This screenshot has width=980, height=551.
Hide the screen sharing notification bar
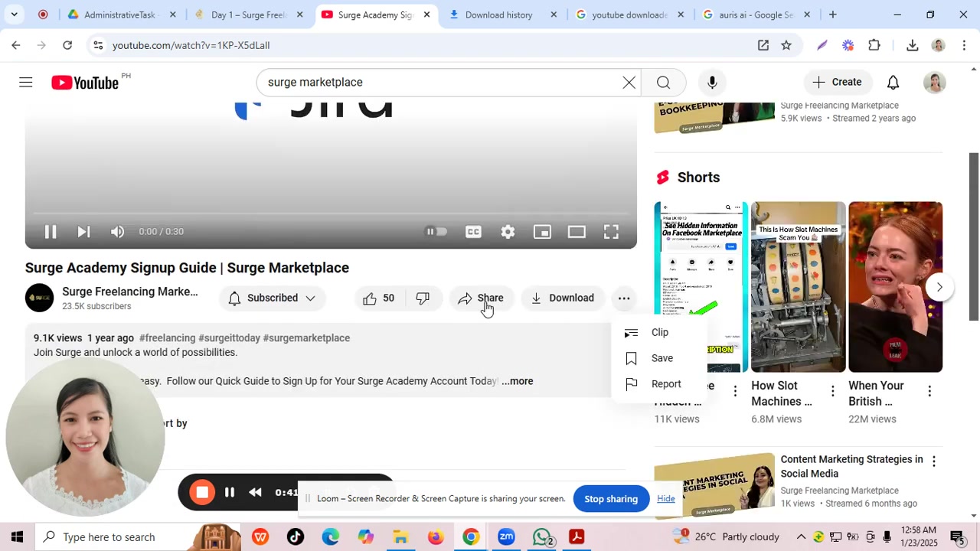point(665,499)
